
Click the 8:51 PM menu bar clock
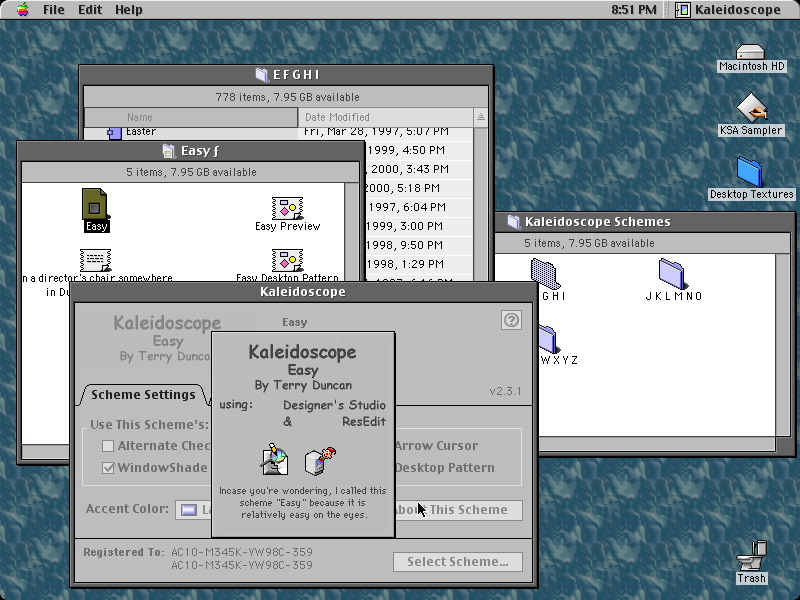(x=634, y=10)
